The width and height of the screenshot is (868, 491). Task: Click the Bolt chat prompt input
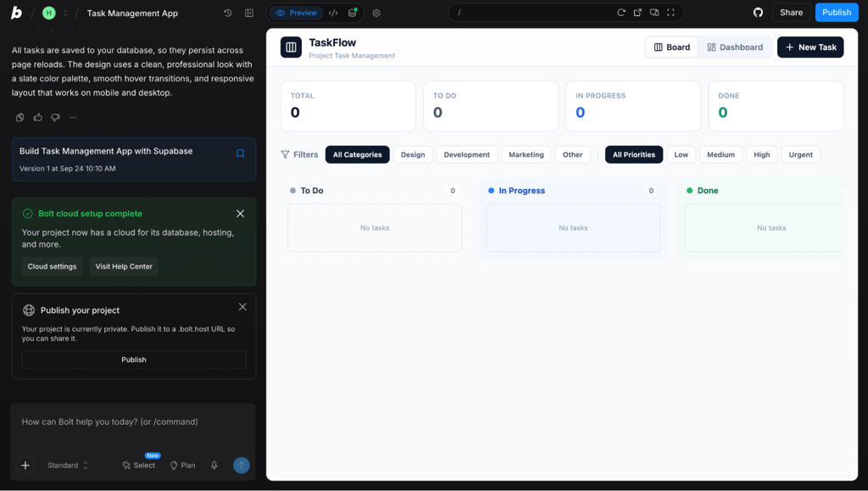coord(133,421)
